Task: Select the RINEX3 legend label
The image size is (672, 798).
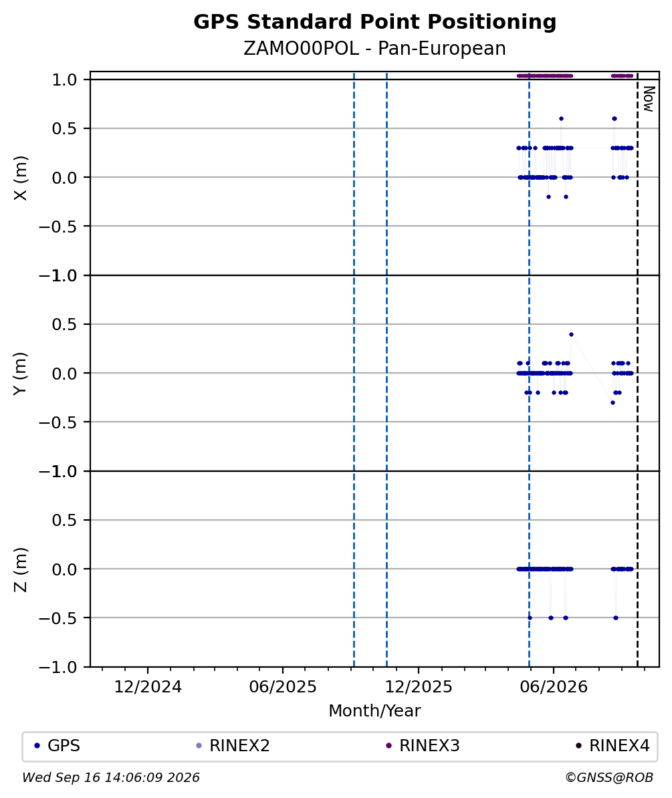Action: pyautogui.click(x=429, y=746)
